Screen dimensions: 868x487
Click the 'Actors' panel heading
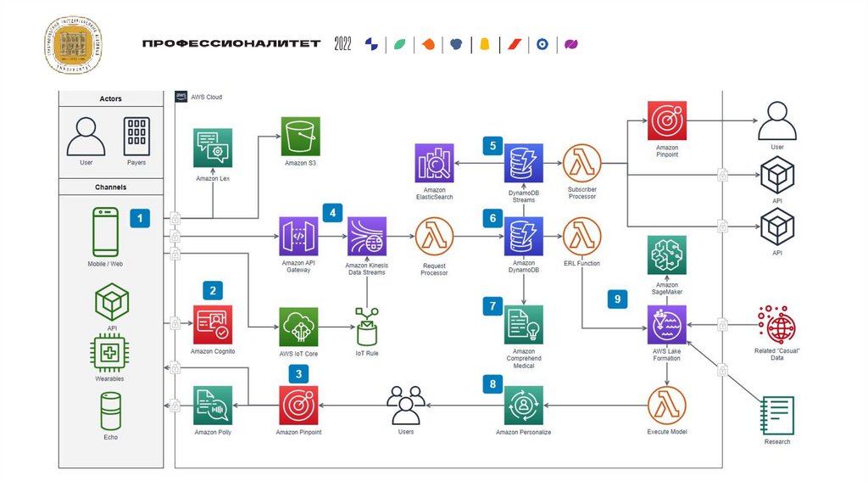click(111, 98)
